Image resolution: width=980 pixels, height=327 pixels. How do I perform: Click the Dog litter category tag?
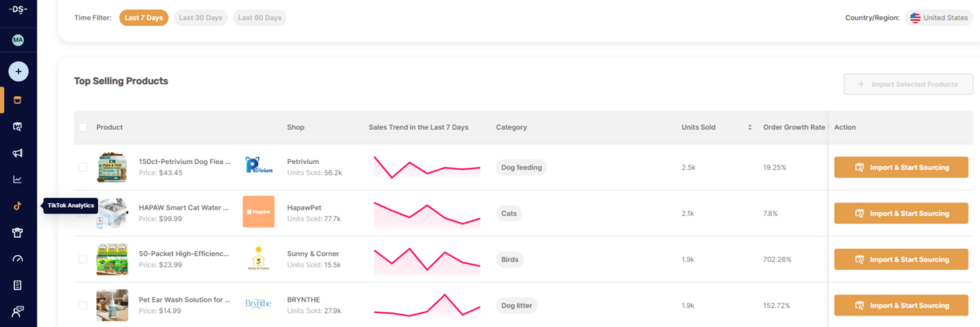pyautogui.click(x=518, y=305)
